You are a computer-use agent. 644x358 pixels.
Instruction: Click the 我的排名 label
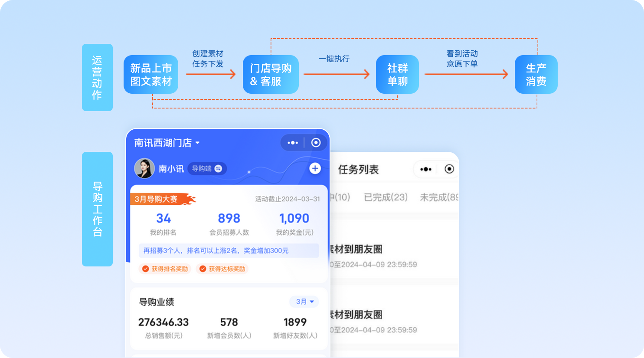pyautogui.click(x=163, y=233)
